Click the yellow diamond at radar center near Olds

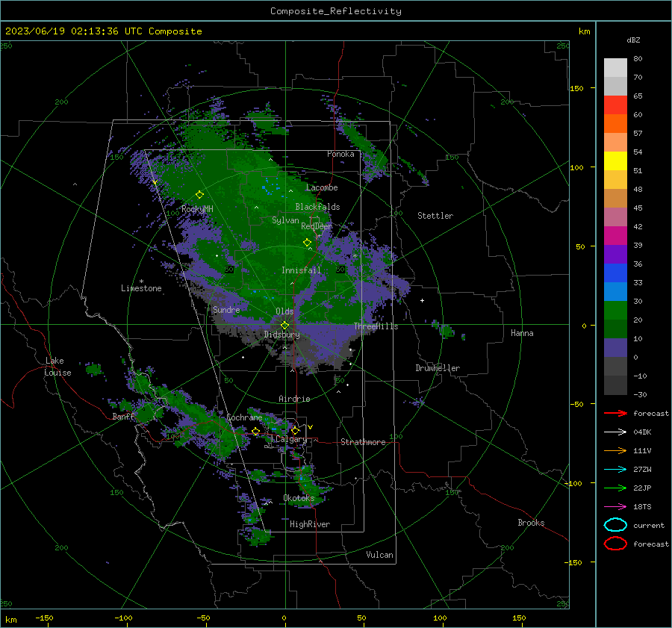coord(284,326)
